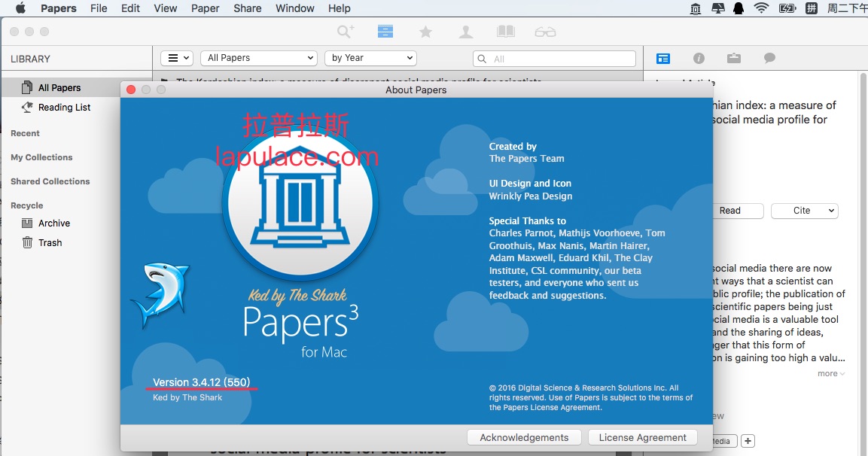Click the Archive box icon in sidebar
This screenshot has width=868, height=456.
tap(27, 223)
